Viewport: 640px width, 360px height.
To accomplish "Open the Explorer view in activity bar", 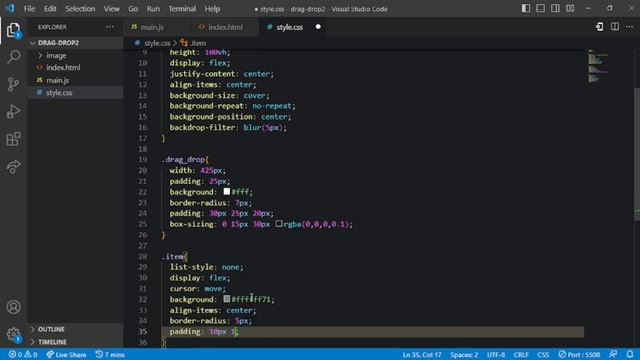I will coord(13,30).
